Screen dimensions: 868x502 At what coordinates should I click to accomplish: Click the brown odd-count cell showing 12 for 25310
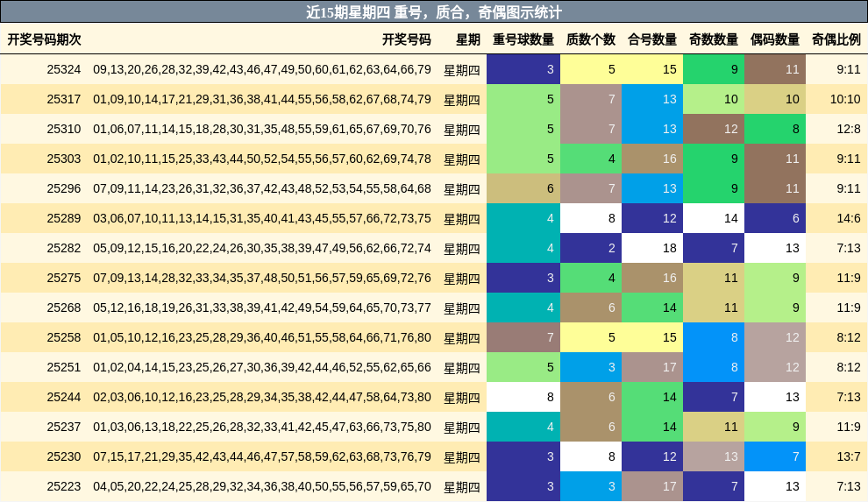(x=714, y=130)
